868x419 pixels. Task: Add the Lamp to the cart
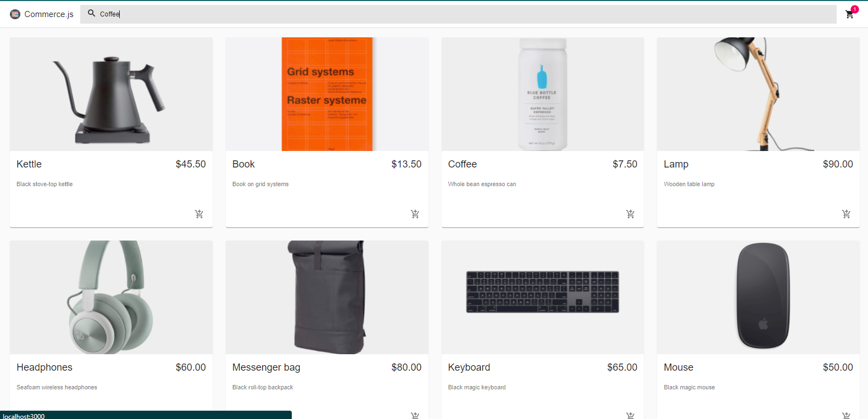(x=847, y=214)
